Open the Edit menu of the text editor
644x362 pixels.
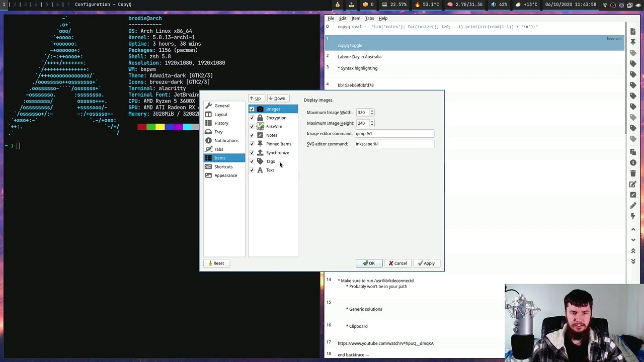pos(343,18)
